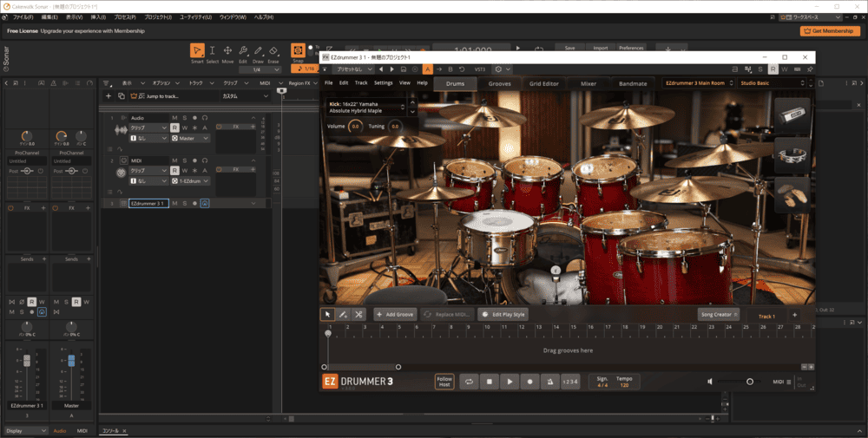Click the add track plus icon

(x=108, y=96)
